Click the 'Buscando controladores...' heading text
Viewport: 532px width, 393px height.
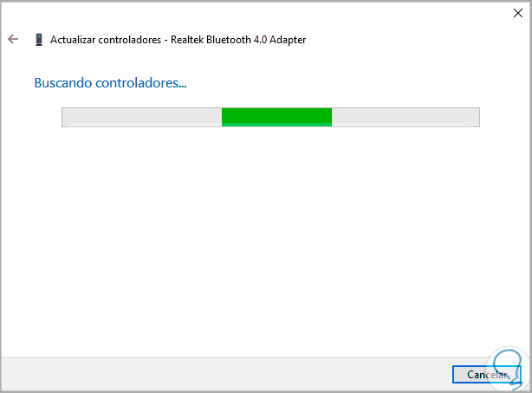[110, 83]
